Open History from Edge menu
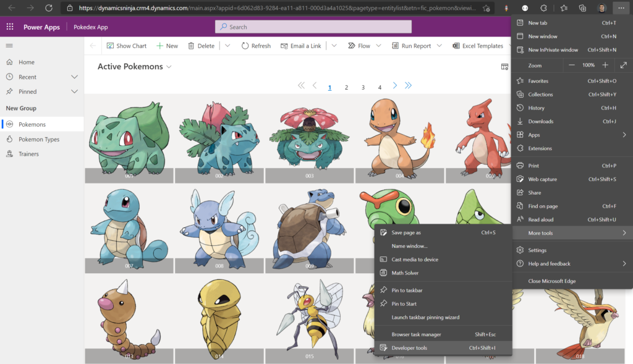This screenshot has width=633, height=364. click(x=572, y=108)
